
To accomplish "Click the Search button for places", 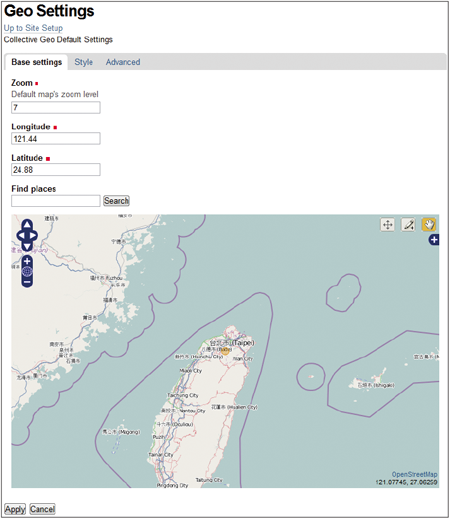I will pos(116,201).
